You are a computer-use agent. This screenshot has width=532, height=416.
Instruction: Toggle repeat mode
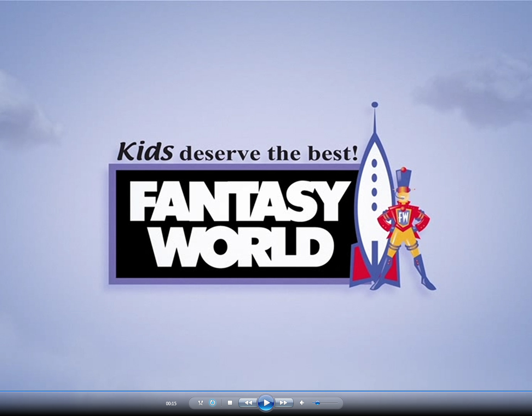tap(212, 403)
